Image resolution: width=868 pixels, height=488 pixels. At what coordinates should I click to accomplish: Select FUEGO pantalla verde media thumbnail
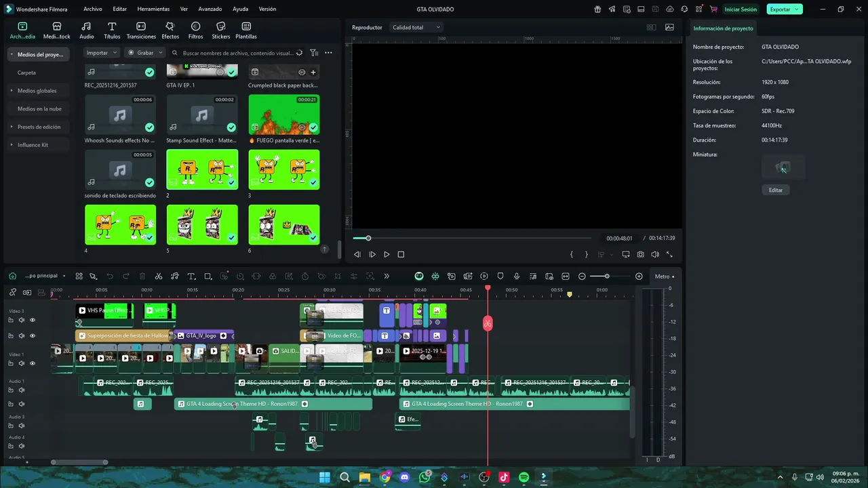pos(284,114)
